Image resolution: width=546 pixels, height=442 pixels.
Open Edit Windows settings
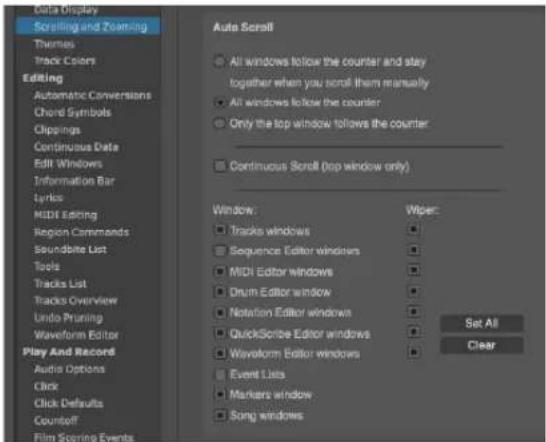click(68, 164)
